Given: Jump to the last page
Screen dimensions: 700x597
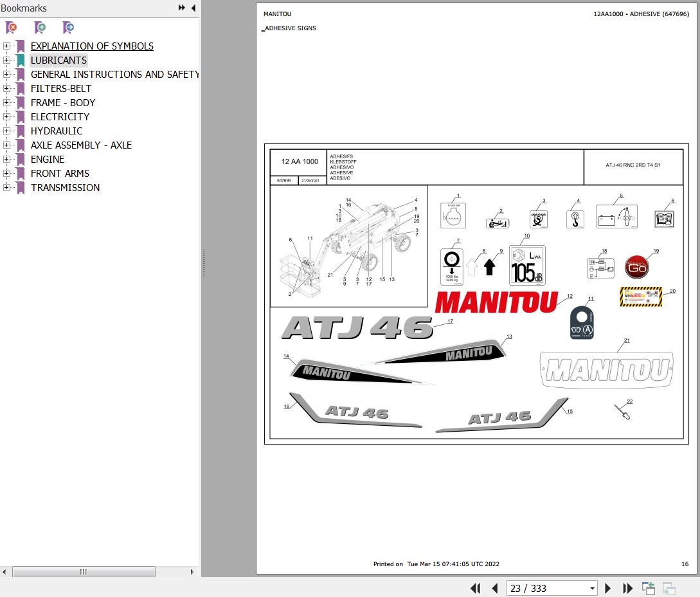Looking at the screenshot, I should (627, 588).
